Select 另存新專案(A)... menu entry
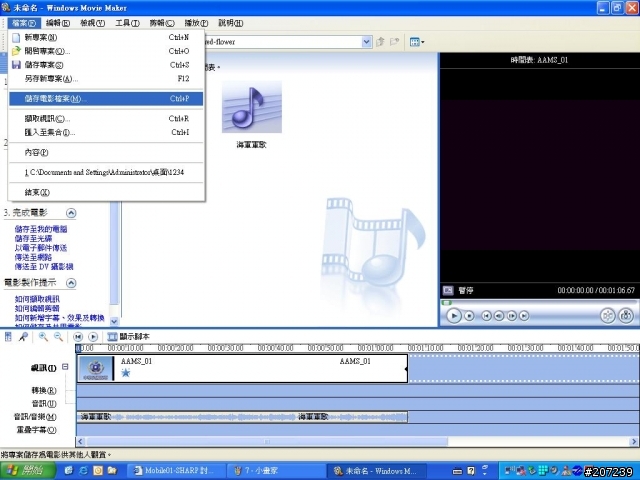 (x=106, y=79)
